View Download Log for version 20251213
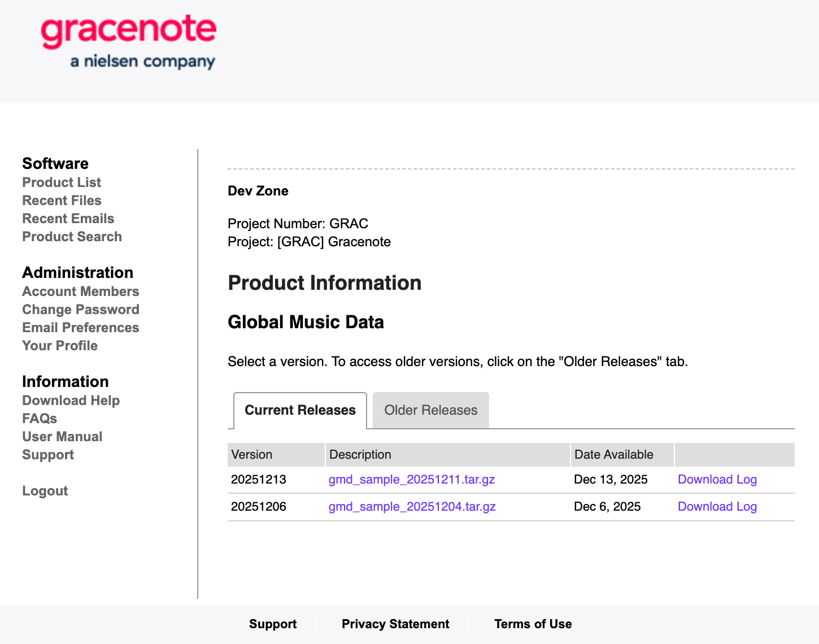The width and height of the screenshot is (819, 644). pos(717,480)
